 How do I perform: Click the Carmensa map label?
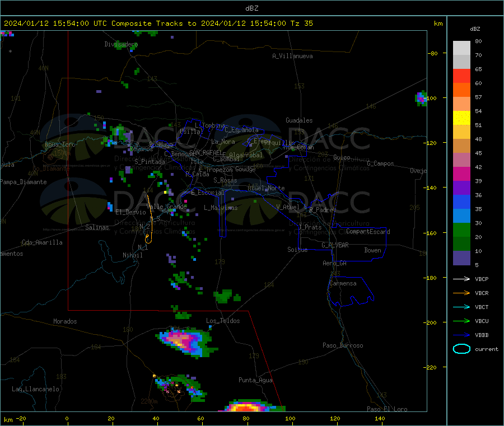[343, 283]
